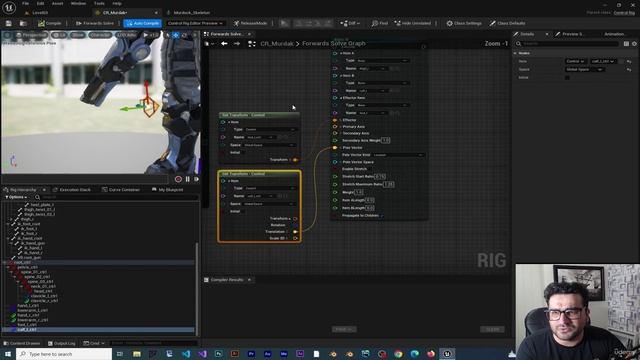Click the Forwards Solve toolbar button
Viewport: 640px width, 360px height.
[x=95, y=23]
